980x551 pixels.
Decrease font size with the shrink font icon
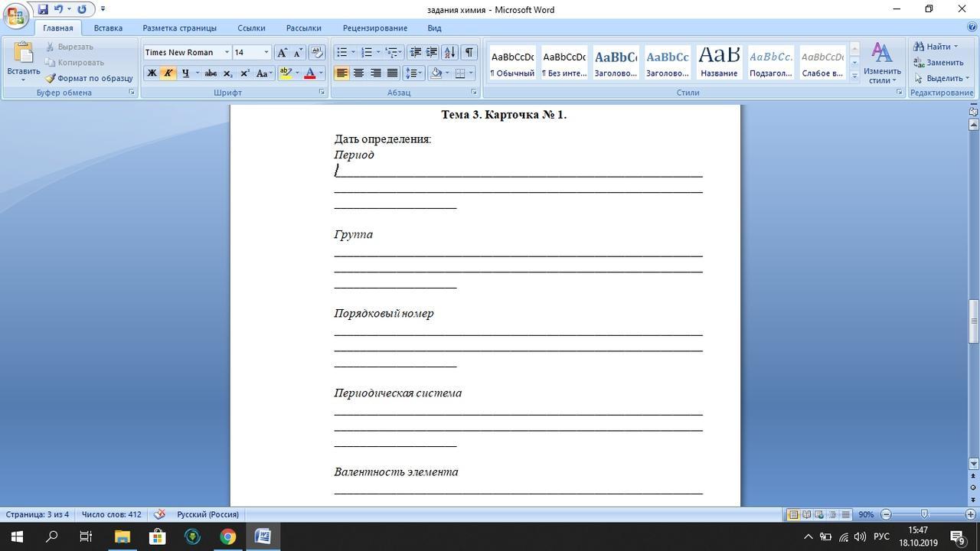(x=298, y=52)
